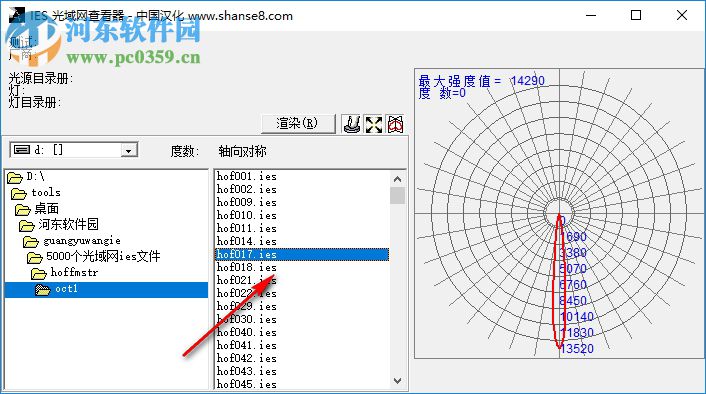
Task: Click file list scroll up arrow
Action: point(398,179)
